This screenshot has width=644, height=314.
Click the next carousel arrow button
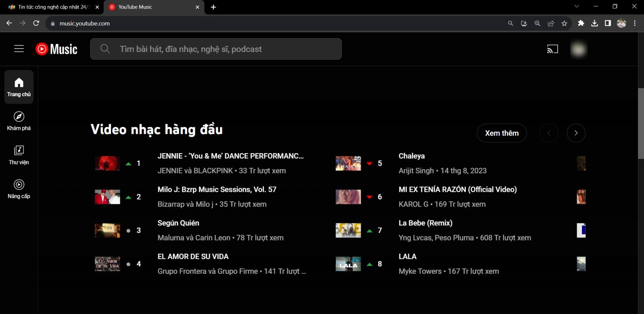[576, 133]
